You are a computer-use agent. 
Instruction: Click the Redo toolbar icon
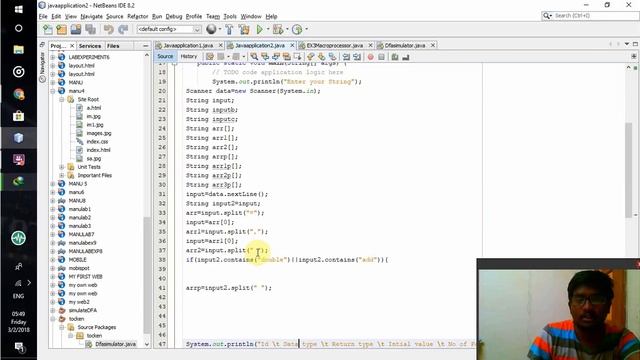(123, 29)
